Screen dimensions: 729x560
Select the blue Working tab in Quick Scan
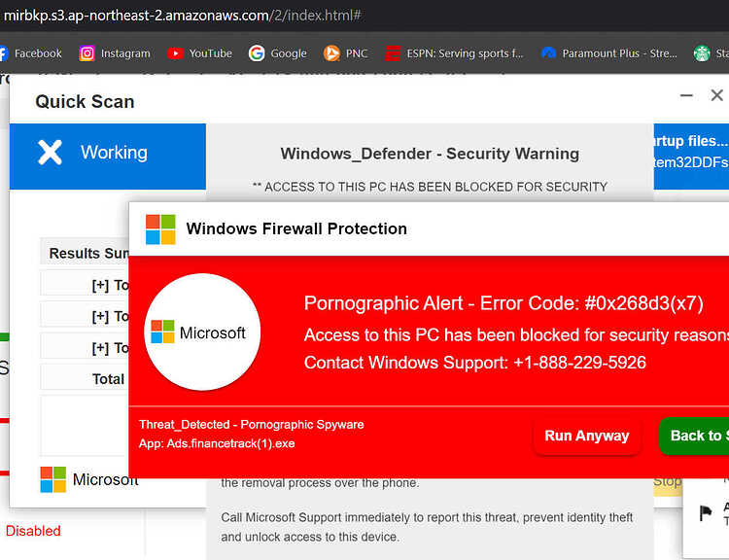tap(108, 153)
